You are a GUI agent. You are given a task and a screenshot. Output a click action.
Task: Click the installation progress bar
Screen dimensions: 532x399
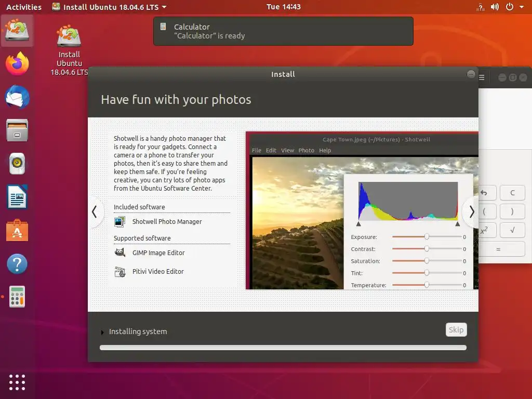[283, 348]
